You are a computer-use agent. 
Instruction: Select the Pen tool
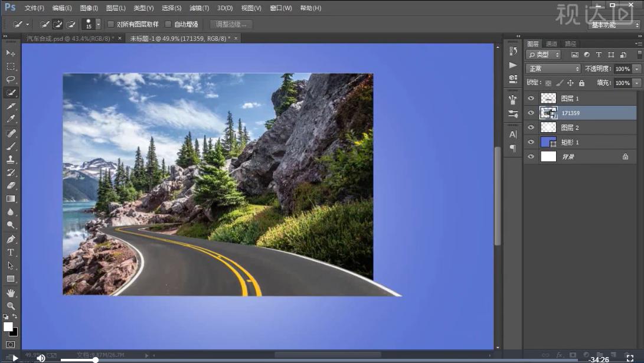(11, 239)
